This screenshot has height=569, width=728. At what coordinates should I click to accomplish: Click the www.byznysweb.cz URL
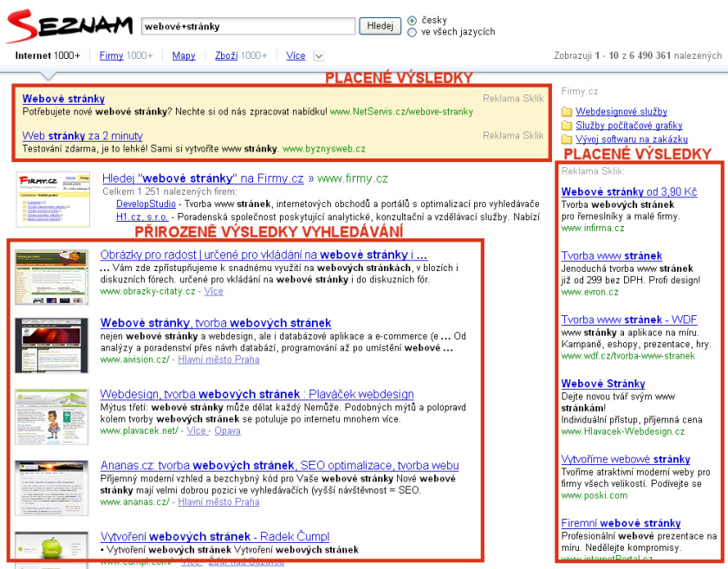[324, 150]
